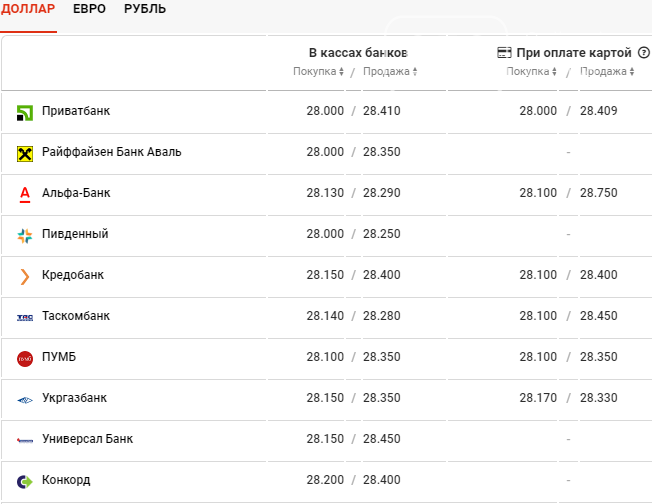Switch to the РУБЛЬ tab
652x504 pixels.
(x=145, y=9)
